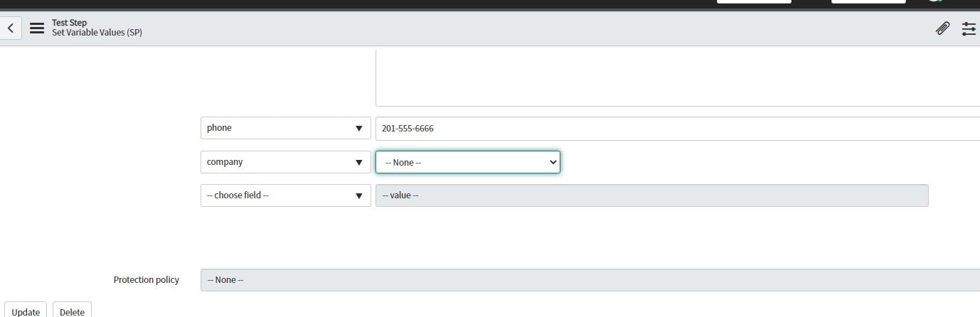The width and height of the screenshot is (980, 317).
Task: Open attachments via the paperclip icon
Action: [942, 28]
